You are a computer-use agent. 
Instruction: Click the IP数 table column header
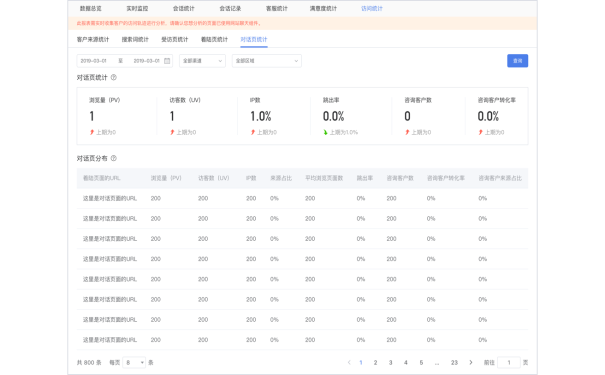(251, 178)
